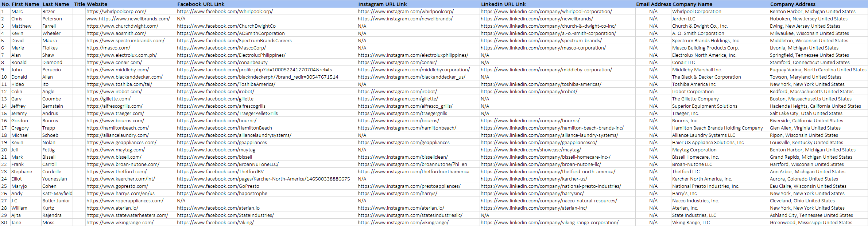868x226 pixels.
Task: Open the Instagram hamiltonbeach link
Action: [x=407, y=128]
